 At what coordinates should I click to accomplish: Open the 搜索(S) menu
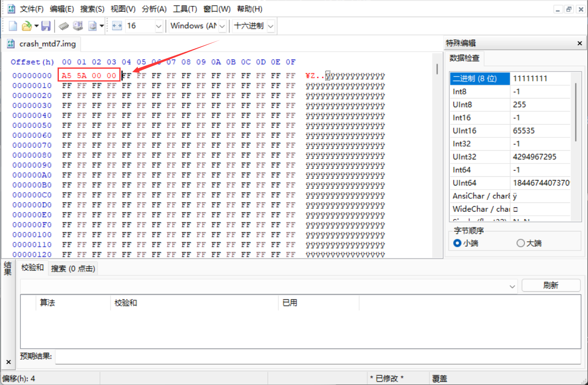92,9
